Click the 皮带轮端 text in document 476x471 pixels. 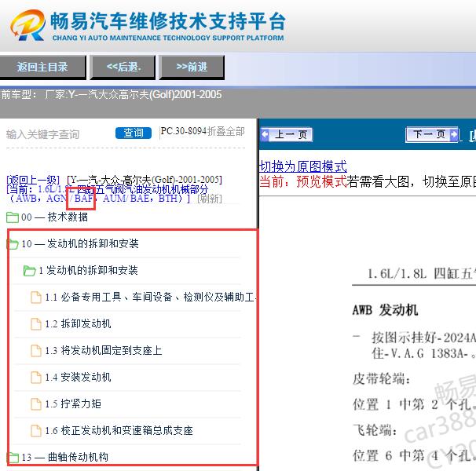pyautogui.click(x=381, y=379)
